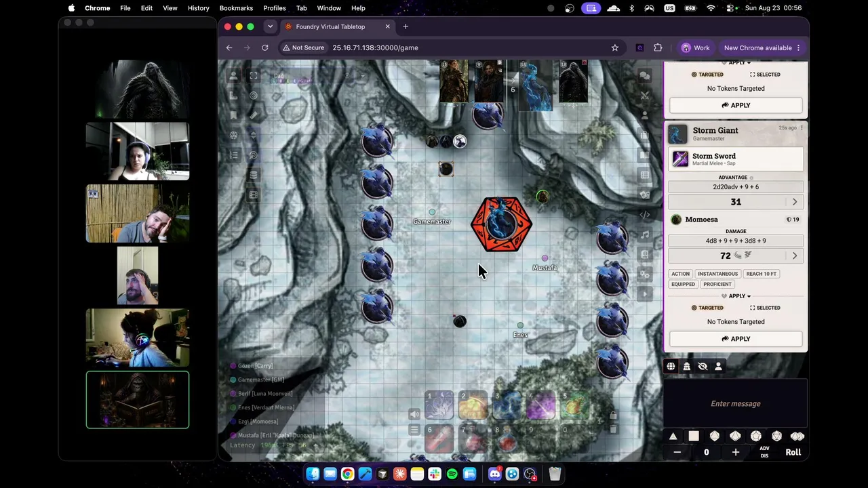Expand the tab search dropdown arrow
Viewport: 868px width, 488px height.
[x=270, y=27]
